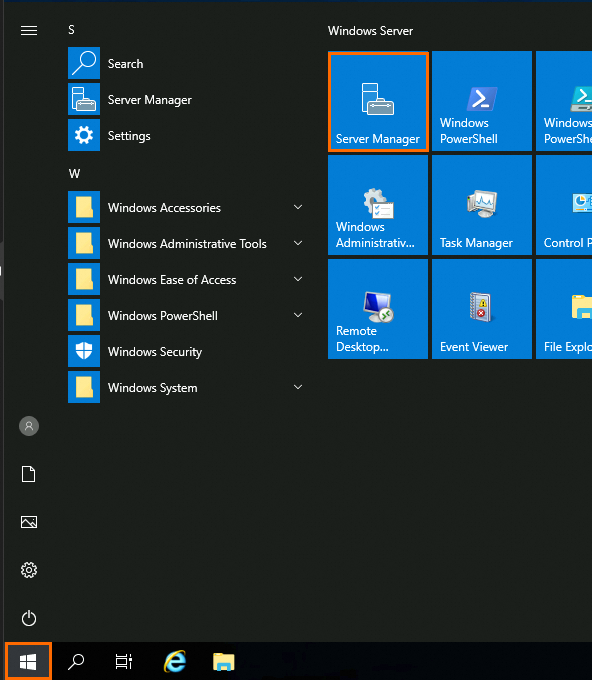
Task: Click the Windows Ease of Access folder icon
Action: 84,279
